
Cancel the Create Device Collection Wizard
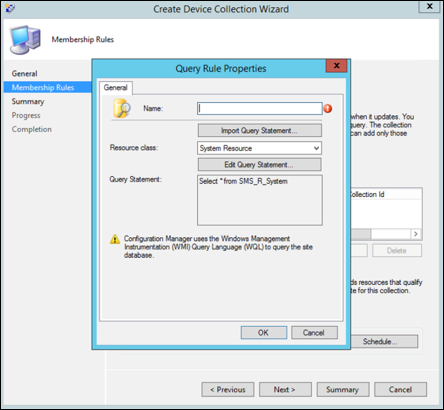(400, 389)
